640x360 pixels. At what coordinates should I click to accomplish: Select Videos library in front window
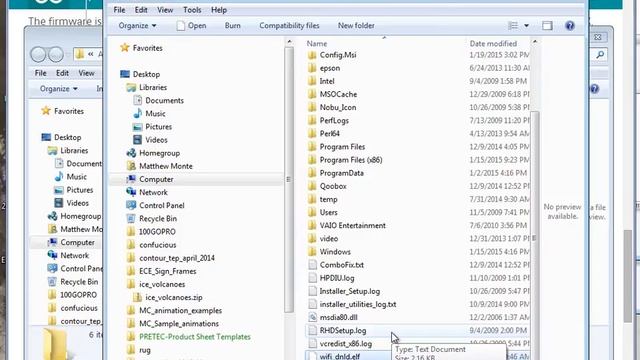pyautogui.click(x=150, y=140)
